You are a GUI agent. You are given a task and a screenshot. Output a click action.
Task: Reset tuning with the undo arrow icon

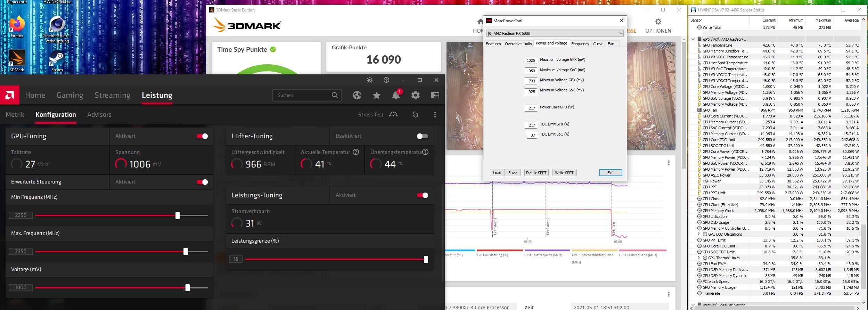point(415,115)
